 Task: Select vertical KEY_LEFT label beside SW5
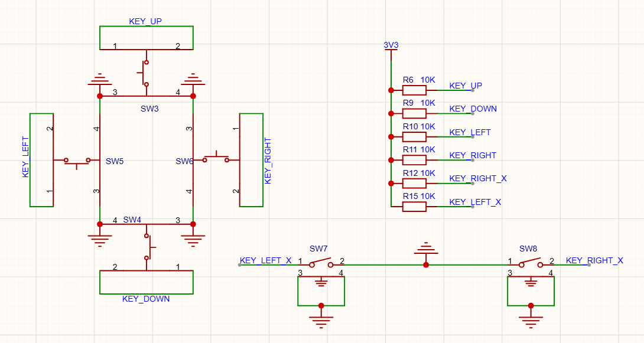click(x=25, y=157)
